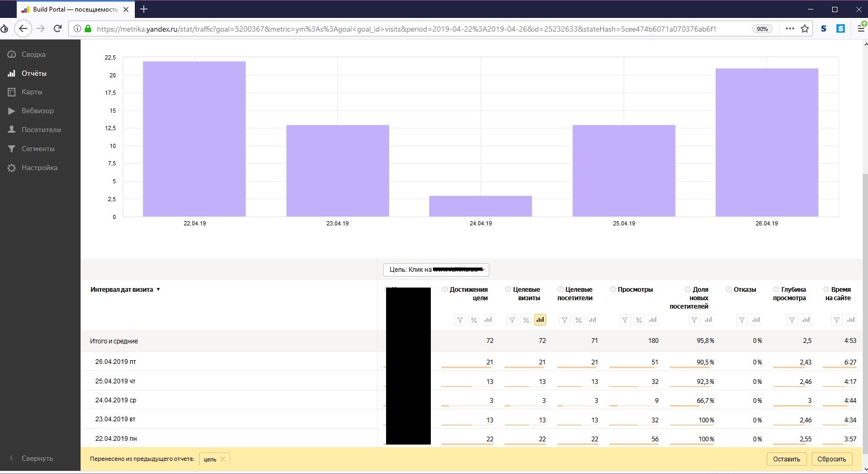
Task: Remove the цель tag with its cross
Action: 223,459
